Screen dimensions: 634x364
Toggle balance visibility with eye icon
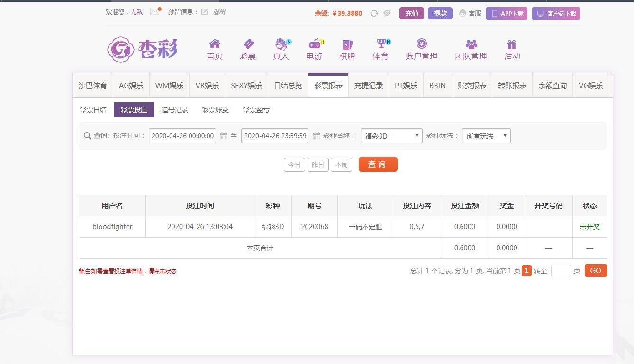(387, 13)
